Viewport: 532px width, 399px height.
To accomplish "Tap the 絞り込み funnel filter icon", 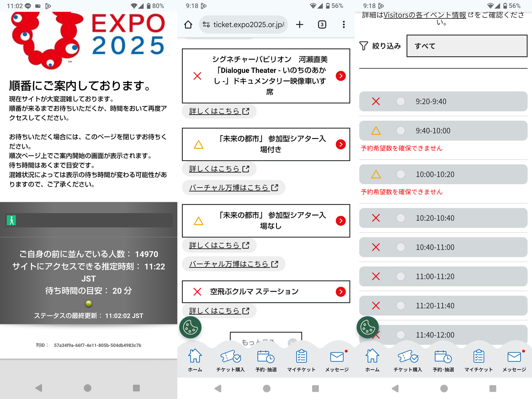I will coord(364,46).
